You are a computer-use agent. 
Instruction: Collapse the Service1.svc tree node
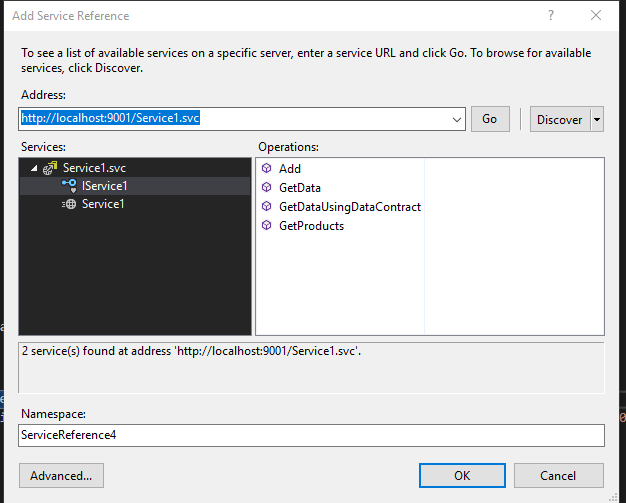coord(34,168)
